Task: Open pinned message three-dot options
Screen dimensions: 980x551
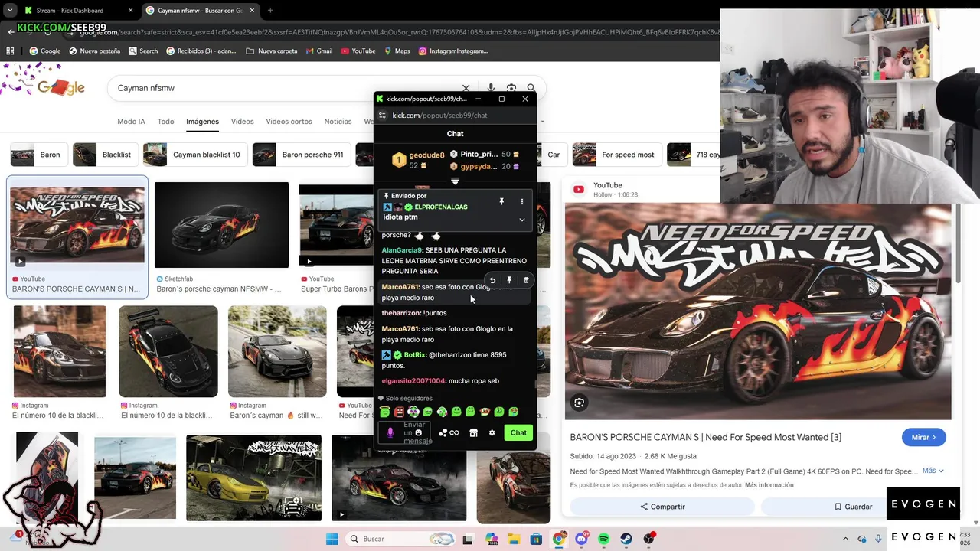Action: pos(522,201)
